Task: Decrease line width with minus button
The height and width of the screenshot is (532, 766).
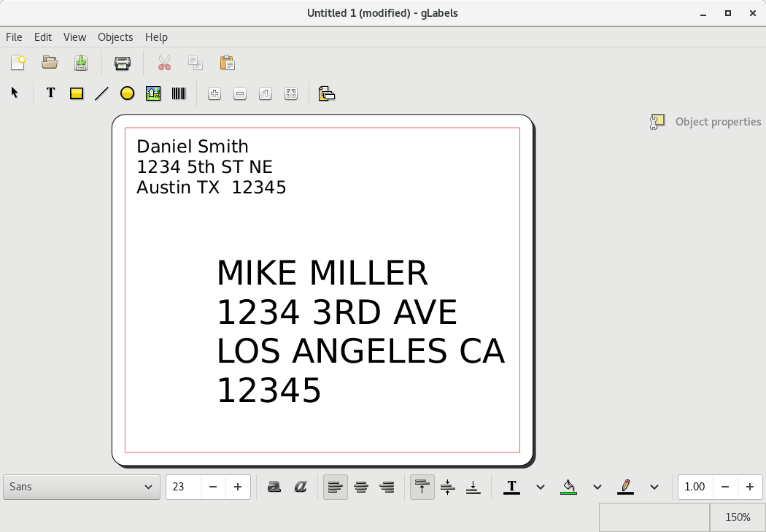Action: (x=725, y=487)
